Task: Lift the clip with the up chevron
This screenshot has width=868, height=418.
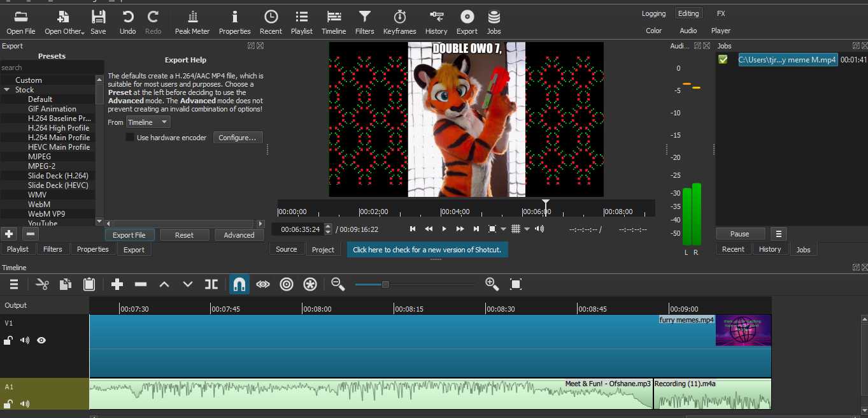Action: [164, 285]
